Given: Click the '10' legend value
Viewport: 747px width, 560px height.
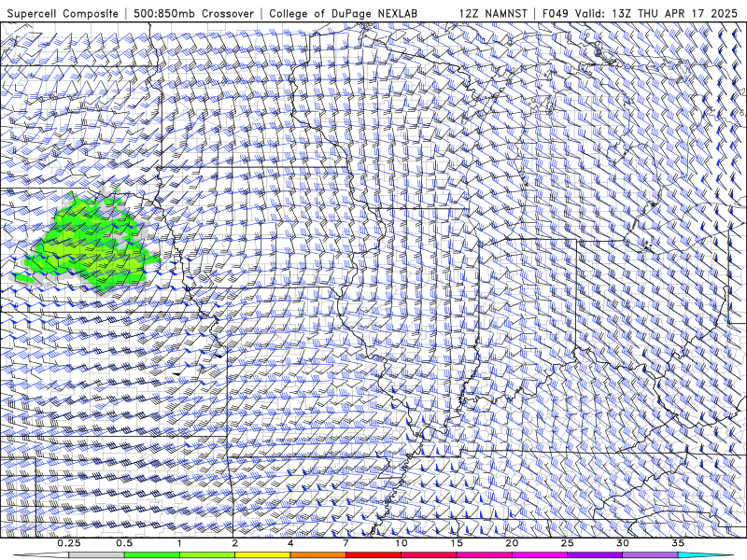Looking at the screenshot, I should pos(402,543).
